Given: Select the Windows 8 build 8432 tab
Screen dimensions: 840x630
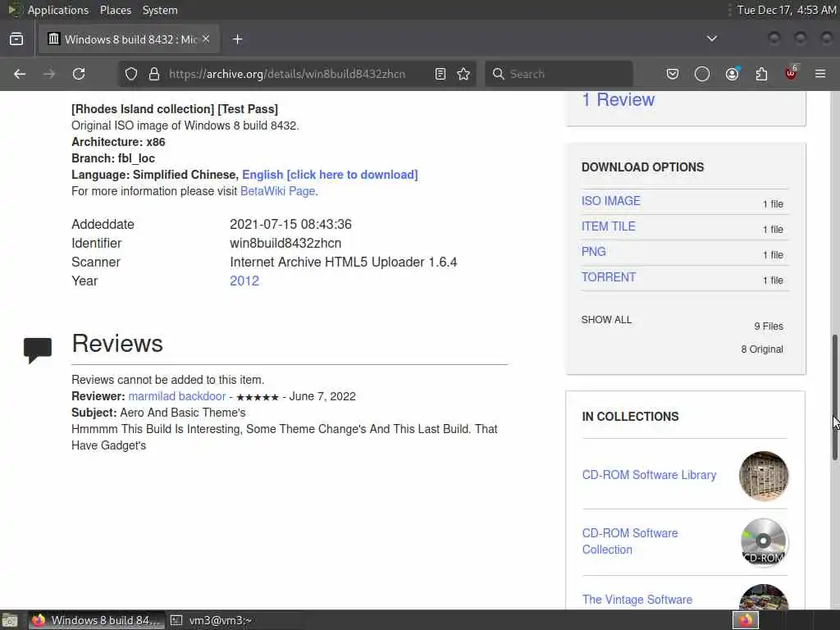Looking at the screenshot, I should (129, 39).
